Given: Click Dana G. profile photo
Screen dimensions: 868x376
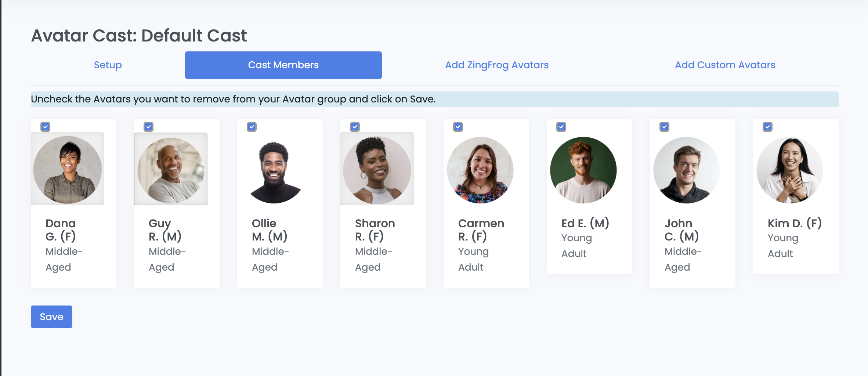Looking at the screenshot, I should pyautogui.click(x=68, y=169).
